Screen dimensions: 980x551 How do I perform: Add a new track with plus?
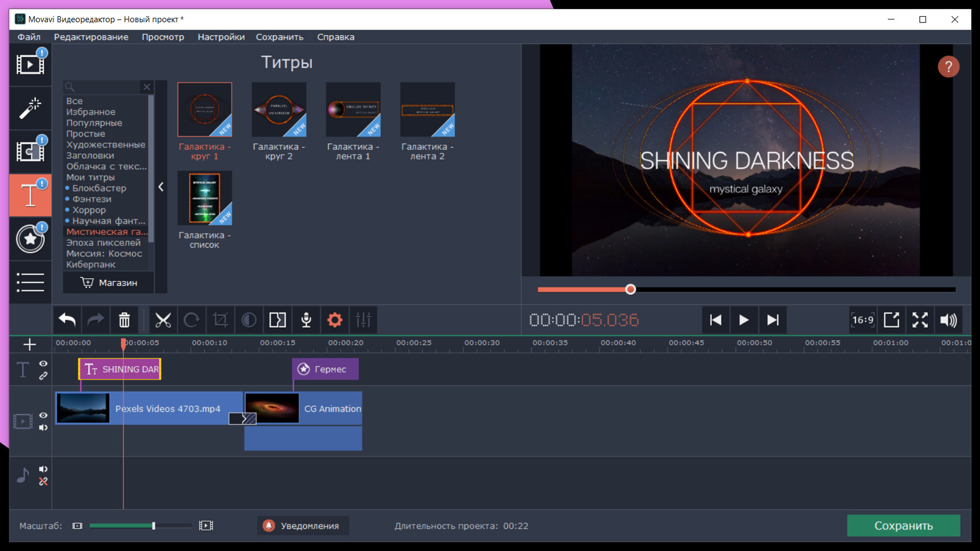click(x=30, y=344)
